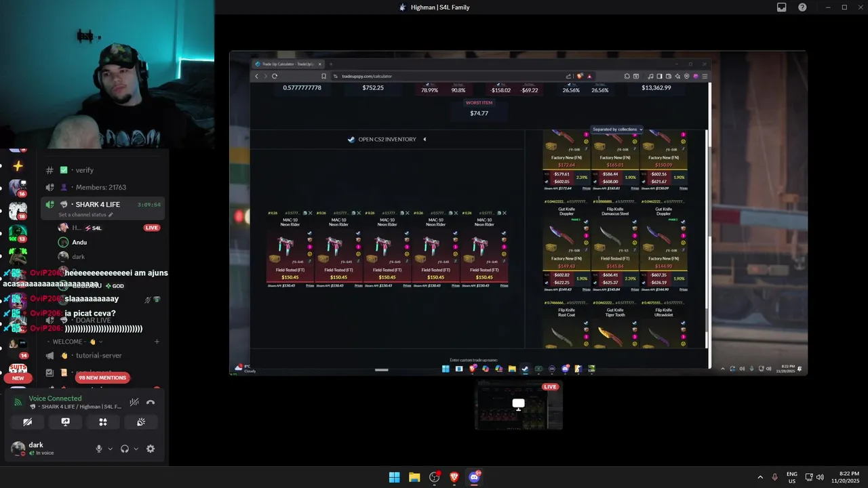Toggle Discord microphone mute
Viewport: 868px width, 488px height.
tap(99, 449)
